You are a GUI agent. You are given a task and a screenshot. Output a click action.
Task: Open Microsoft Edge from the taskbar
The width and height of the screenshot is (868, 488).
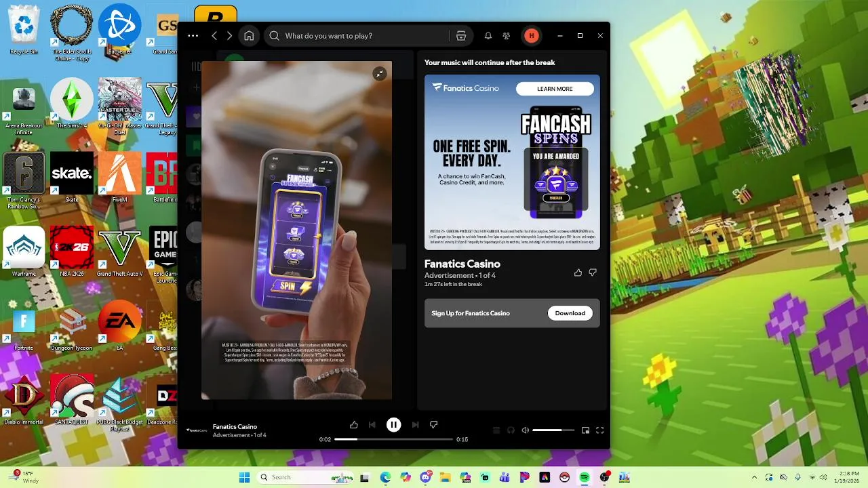coord(385,477)
